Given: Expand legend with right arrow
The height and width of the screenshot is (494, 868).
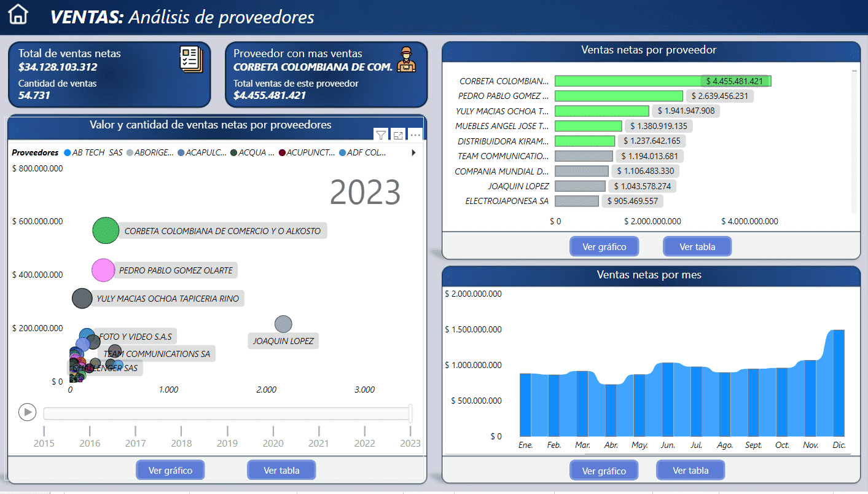Looking at the screenshot, I should tap(413, 152).
